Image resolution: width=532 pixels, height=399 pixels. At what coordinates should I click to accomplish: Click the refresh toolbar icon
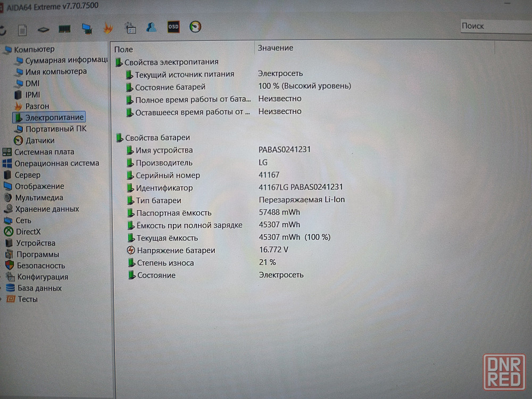click(x=2, y=29)
